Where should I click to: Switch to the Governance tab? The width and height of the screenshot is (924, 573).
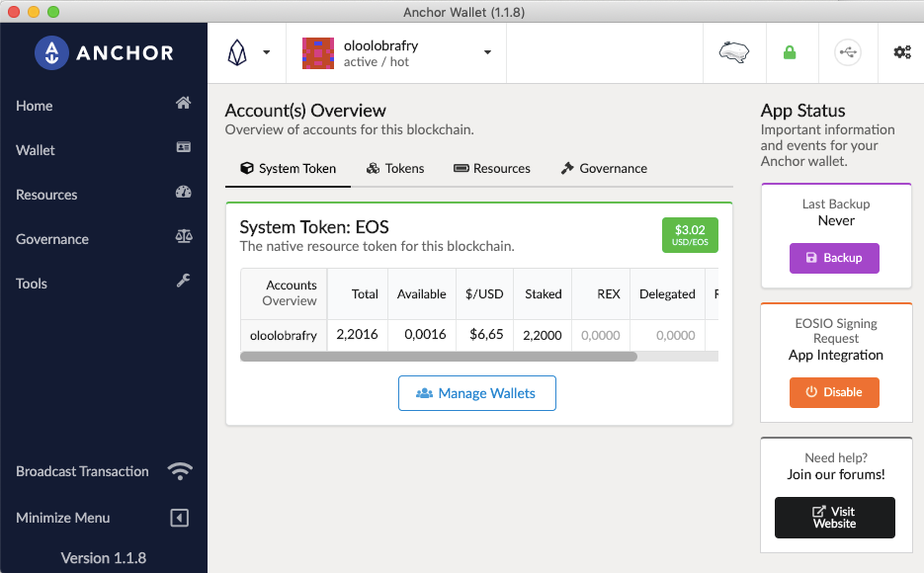(604, 169)
